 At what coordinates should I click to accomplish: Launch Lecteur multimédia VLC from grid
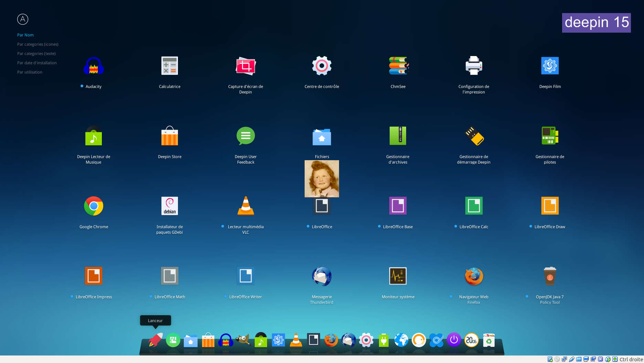pos(246,206)
